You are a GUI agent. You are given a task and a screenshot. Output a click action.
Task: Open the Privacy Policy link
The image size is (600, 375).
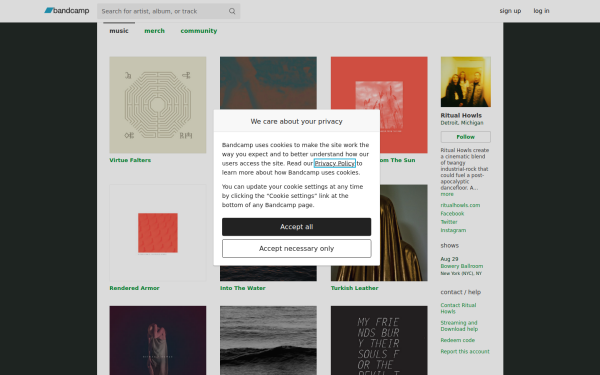[x=335, y=163]
